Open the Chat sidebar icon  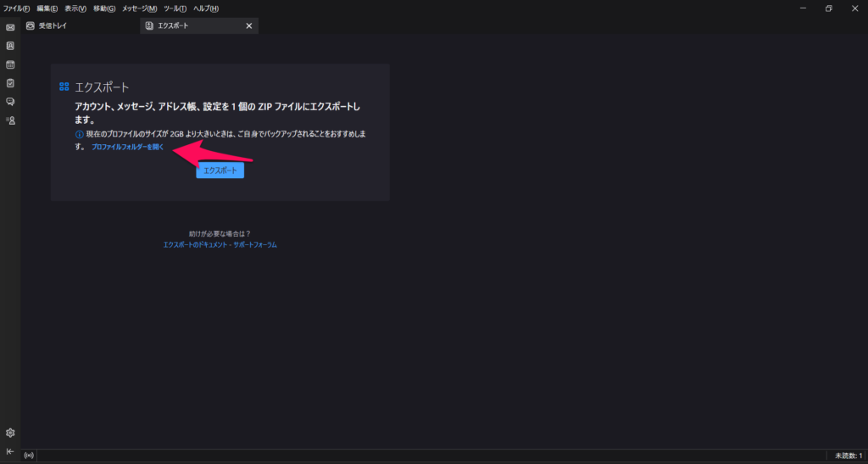10,102
